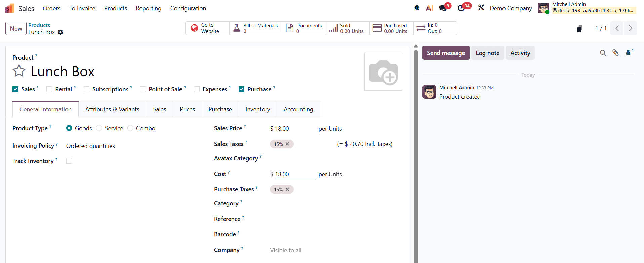This screenshot has height=263, width=644.
Task: Go to Products breadcrumb link
Action: pos(39,25)
